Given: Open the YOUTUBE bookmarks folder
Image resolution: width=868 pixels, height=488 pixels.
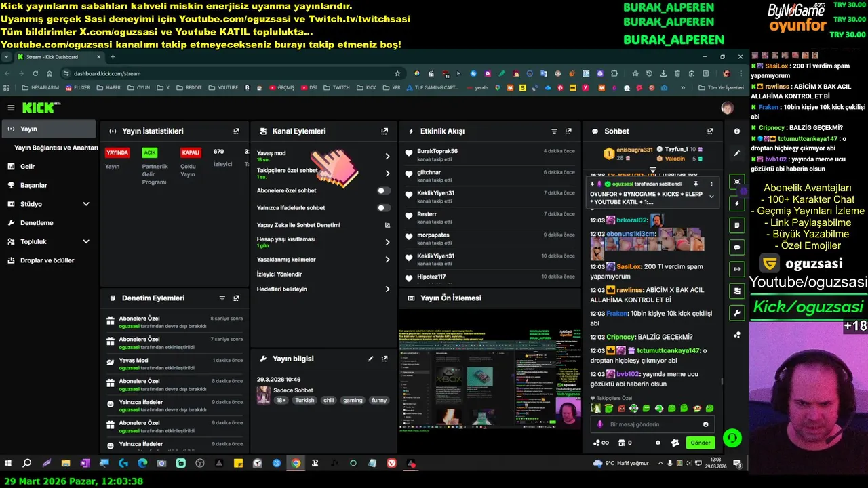Looking at the screenshot, I should pos(223,88).
